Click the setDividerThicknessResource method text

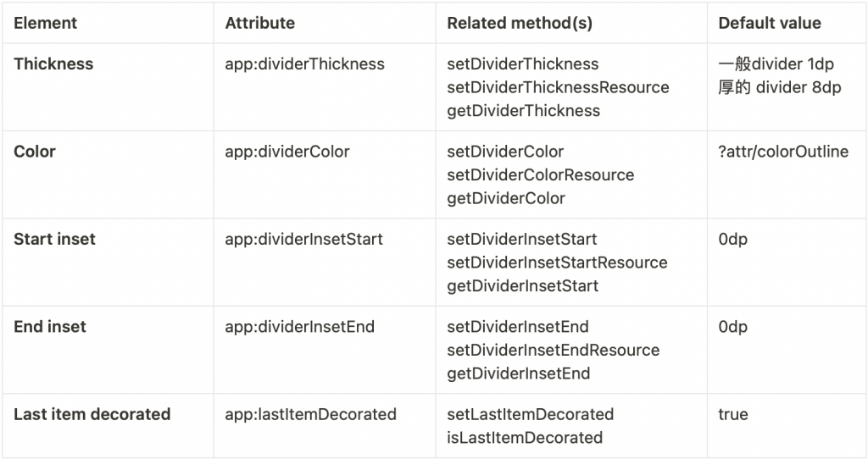(x=558, y=87)
